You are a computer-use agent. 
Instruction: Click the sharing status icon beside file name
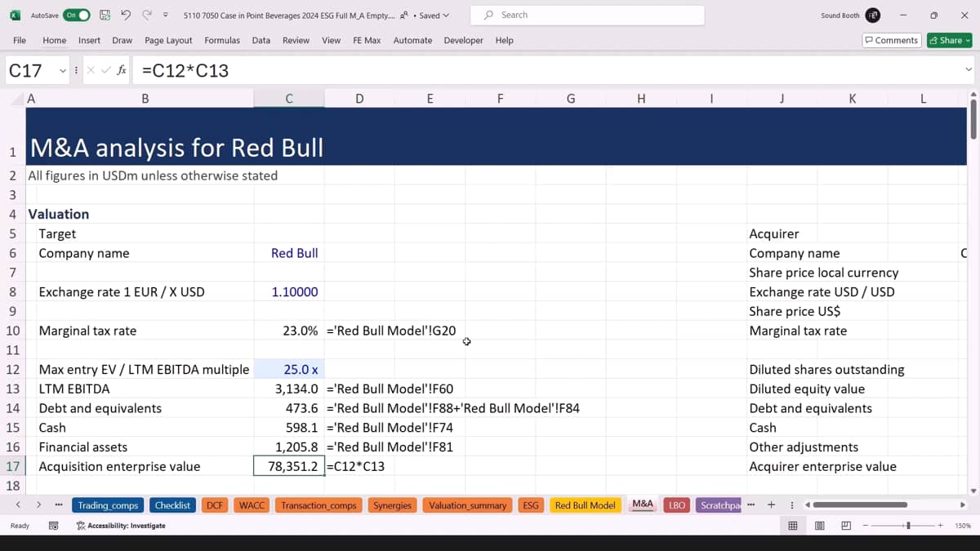tap(403, 16)
